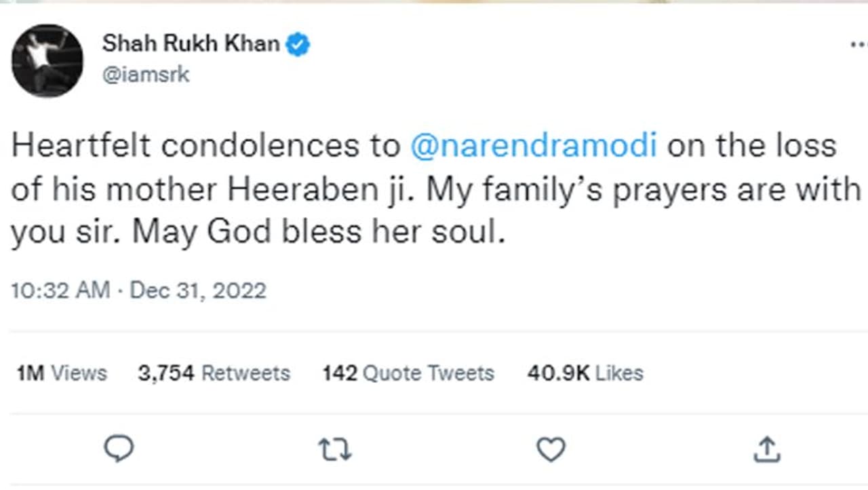Screen dimensions: 868x490
Task: Click the Shah Rukh Khan display name
Action: click(191, 44)
